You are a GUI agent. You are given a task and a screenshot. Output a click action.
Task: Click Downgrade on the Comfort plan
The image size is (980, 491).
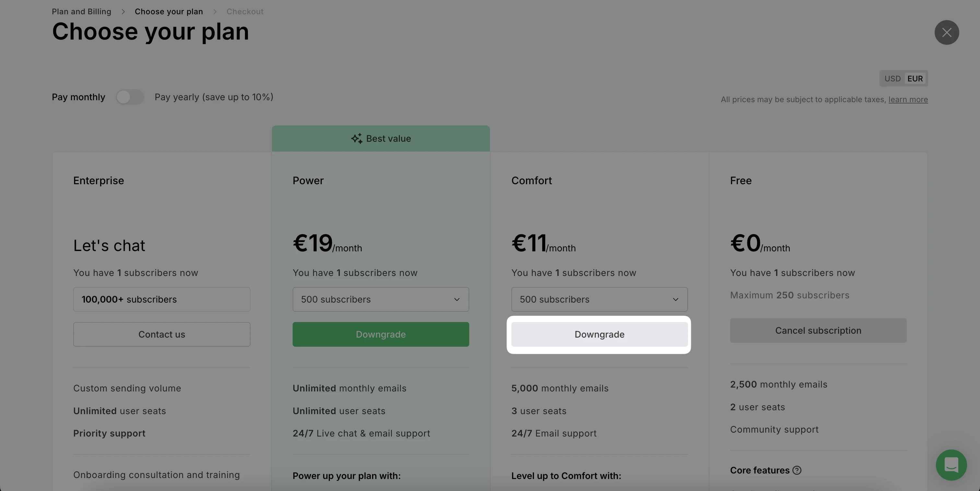(599, 334)
